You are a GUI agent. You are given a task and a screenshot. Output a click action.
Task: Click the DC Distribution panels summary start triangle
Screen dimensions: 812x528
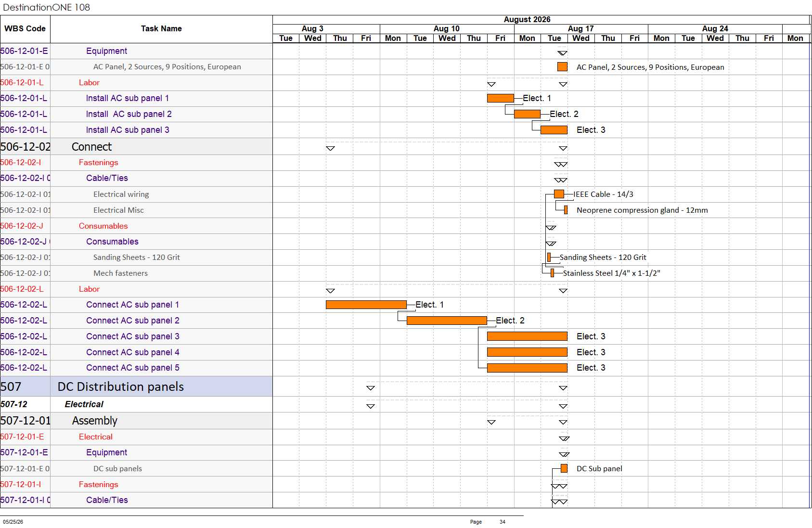pyautogui.click(x=371, y=388)
